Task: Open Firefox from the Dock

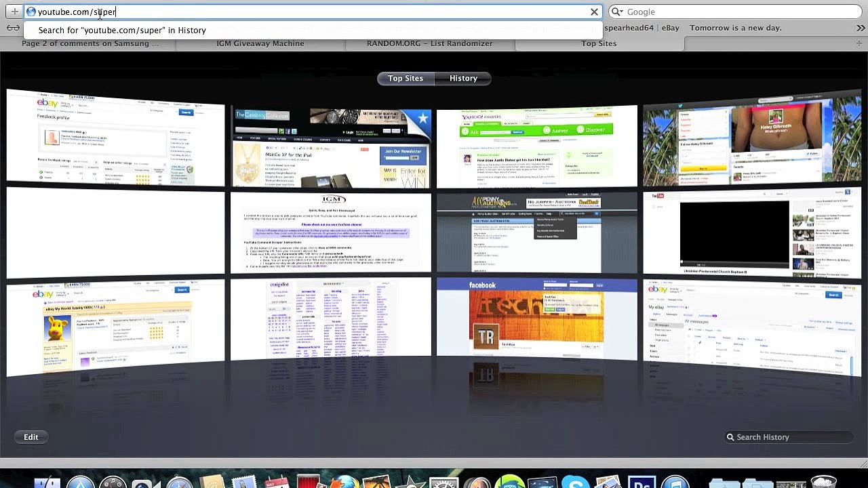Action: pyautogui.click(x=344, y=483)
